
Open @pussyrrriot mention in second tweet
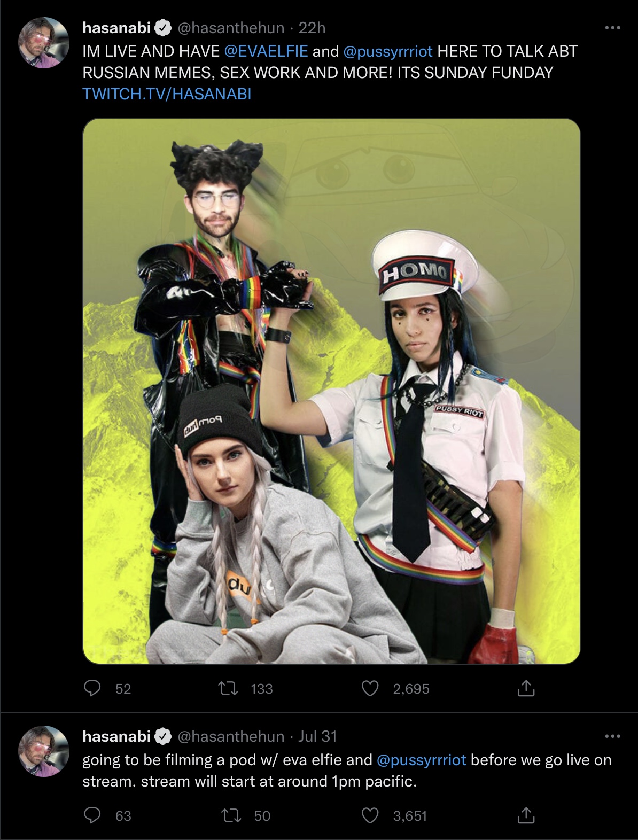pos(422,760)
